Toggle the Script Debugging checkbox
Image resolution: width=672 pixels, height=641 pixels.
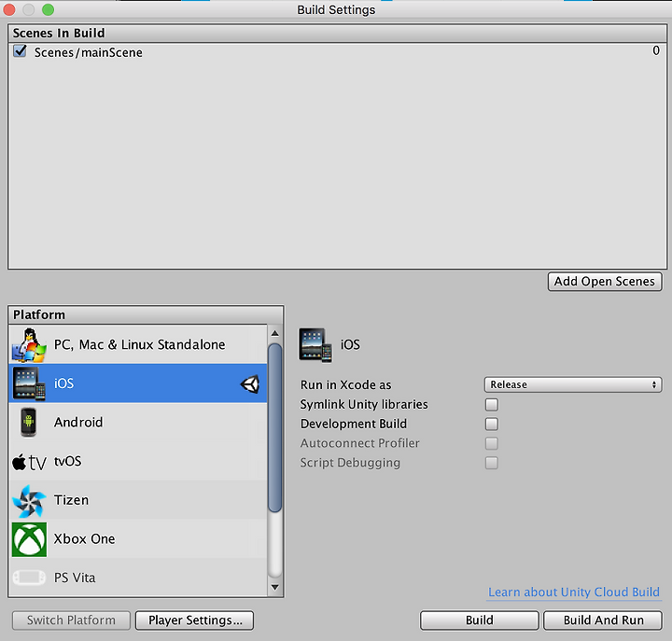pyautogui.click(x=492, y=463)
